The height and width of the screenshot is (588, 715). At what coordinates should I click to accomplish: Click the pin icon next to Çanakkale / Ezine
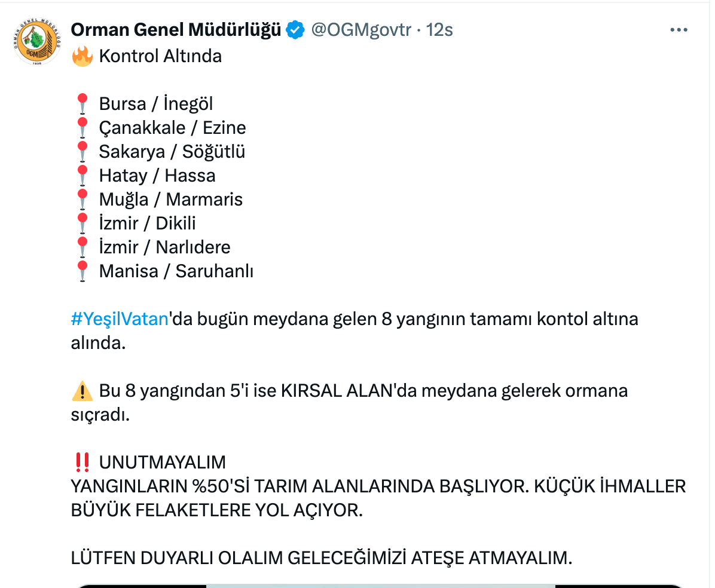82,128
